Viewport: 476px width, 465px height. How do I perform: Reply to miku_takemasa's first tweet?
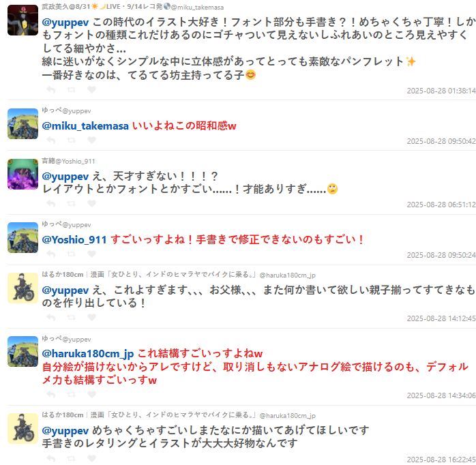tap(50, 89)
